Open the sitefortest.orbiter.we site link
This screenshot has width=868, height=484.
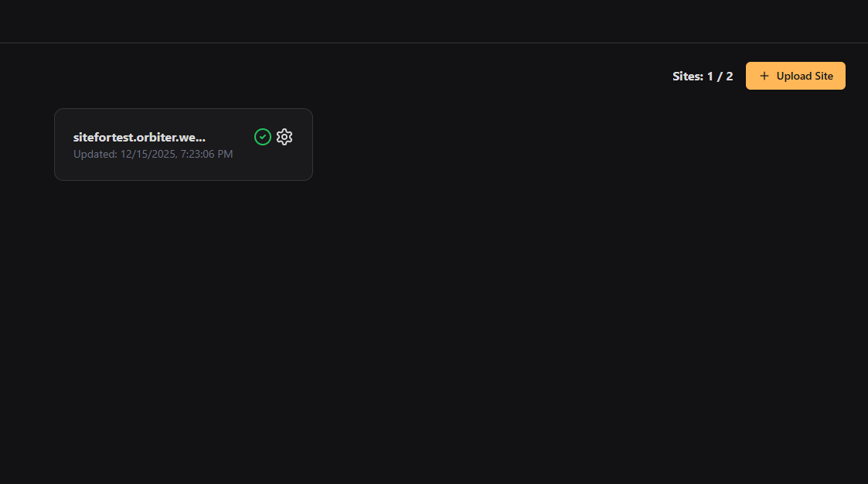point(139,137)
